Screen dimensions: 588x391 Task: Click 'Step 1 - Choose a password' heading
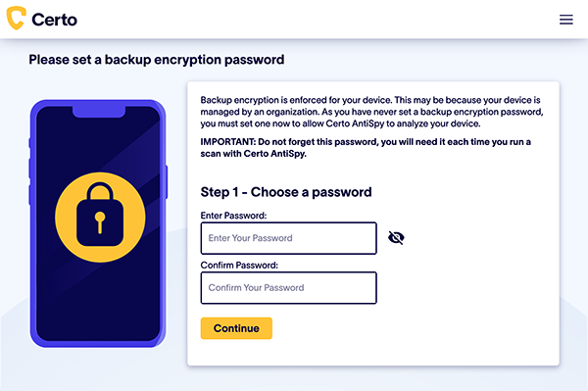coord(286,192)
